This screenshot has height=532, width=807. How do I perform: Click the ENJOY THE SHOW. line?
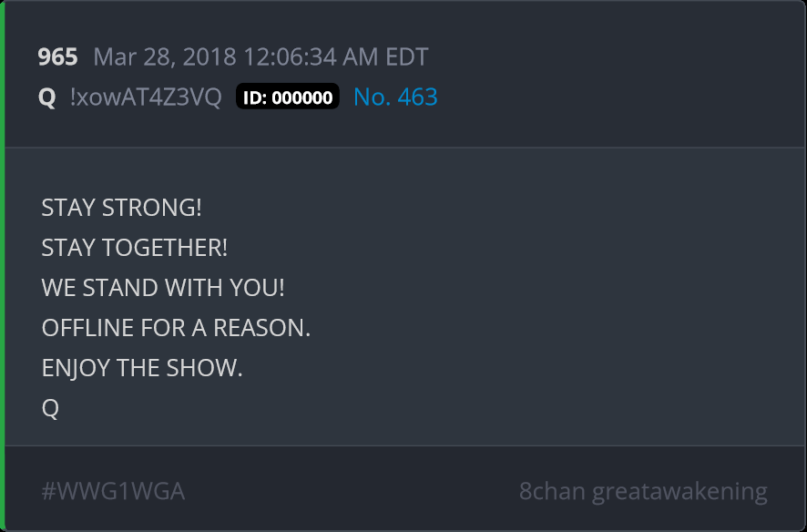pyautogui.click(x=142, y=368)
